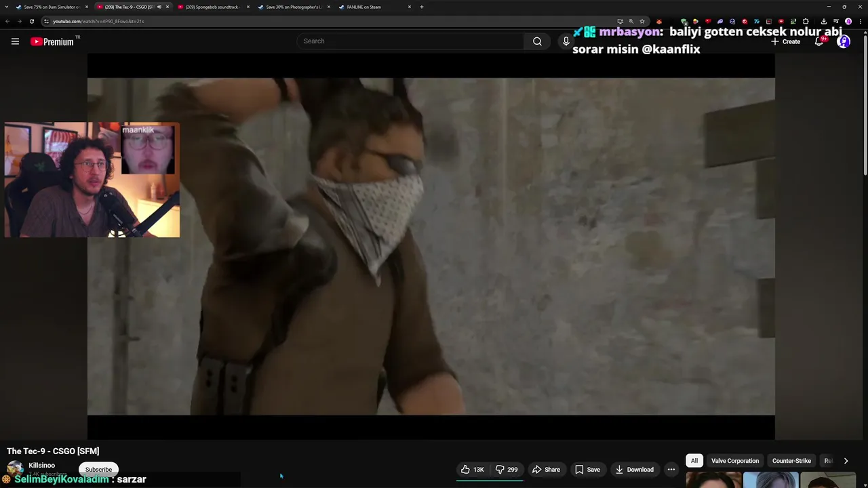Go back in browser history
Image resolution: width=868 pixels, height=488 pixels.
[7, 21]
